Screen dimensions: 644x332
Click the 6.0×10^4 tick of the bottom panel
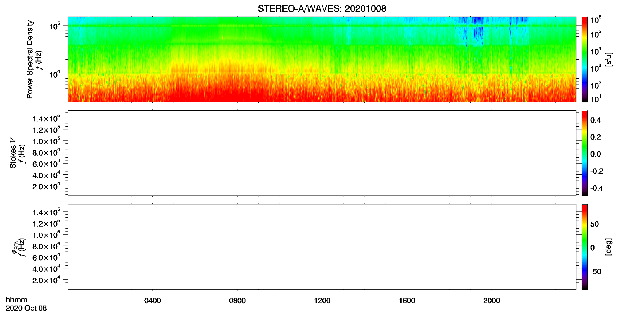pos(46,257)
